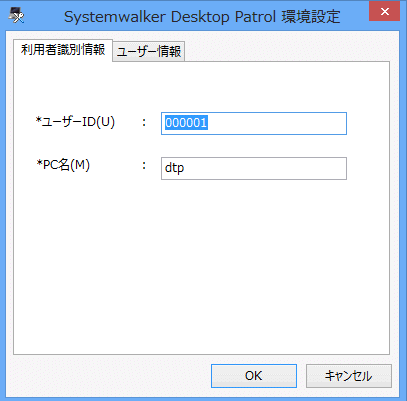Click the *ユーザーID(U) label
The height and width of the screenshot is (401, 407).
[x=75, y=122]
